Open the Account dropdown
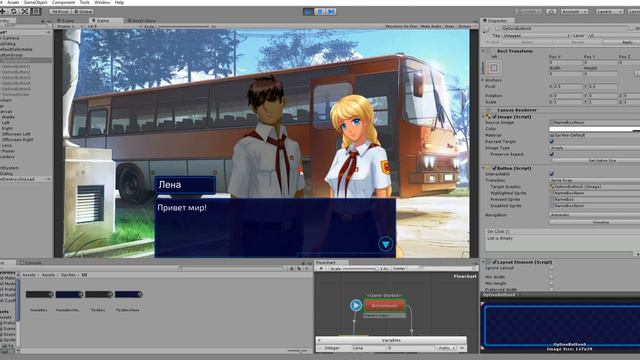This screenshot has height=360, width=640. click(574, 11)
